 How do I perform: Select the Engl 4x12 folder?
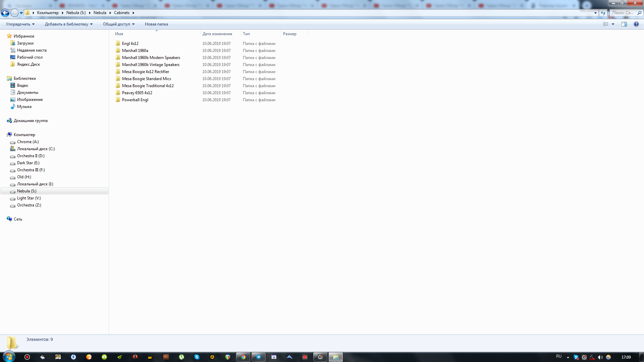point(130,44)
